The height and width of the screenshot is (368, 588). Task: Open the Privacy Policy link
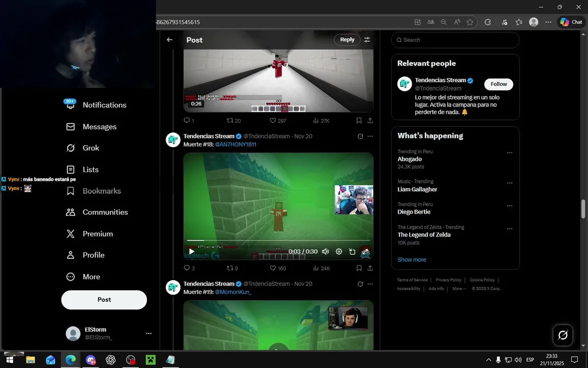click(x=449, y=280)
